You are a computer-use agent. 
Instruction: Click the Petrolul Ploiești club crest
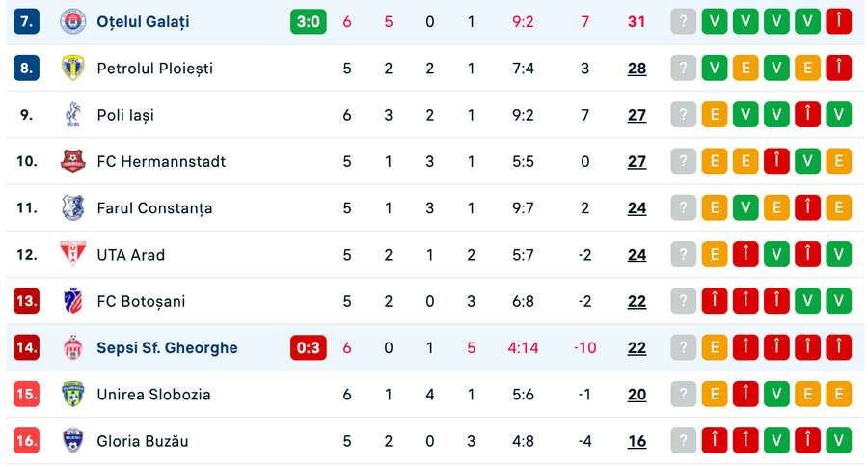72,69
